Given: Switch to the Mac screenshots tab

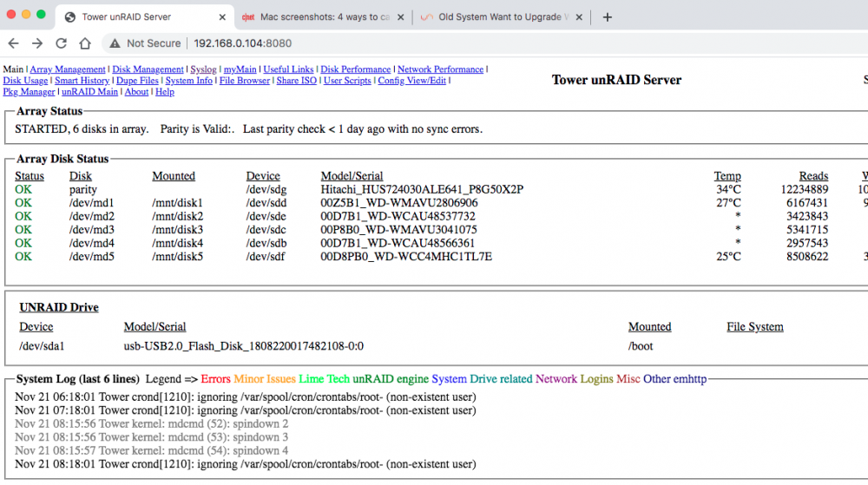Looking at the screenshot, I should tap(324, 17).
